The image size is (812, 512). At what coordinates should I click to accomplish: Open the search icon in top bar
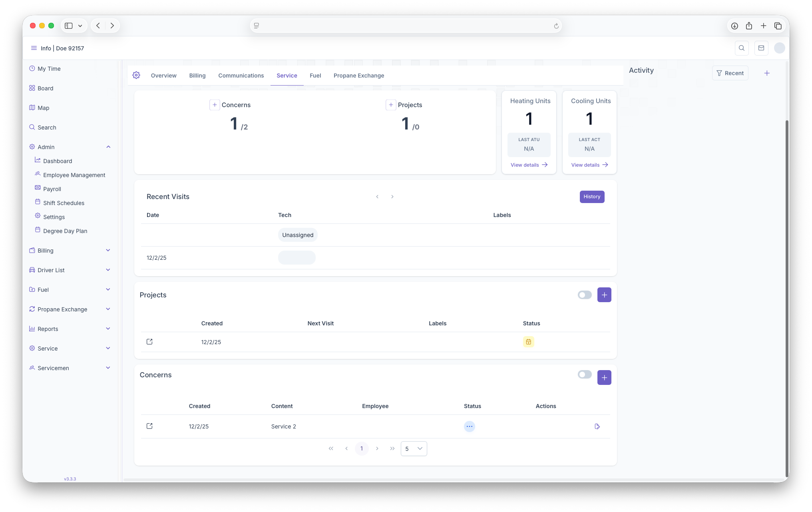click(x=742, y=48)
